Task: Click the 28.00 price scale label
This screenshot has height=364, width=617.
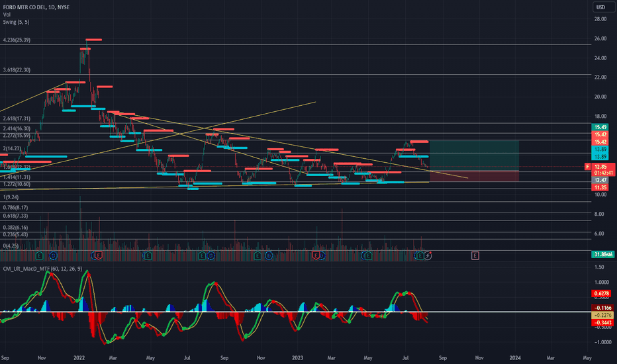Action: pyautogui.click(x=600, y=19)
